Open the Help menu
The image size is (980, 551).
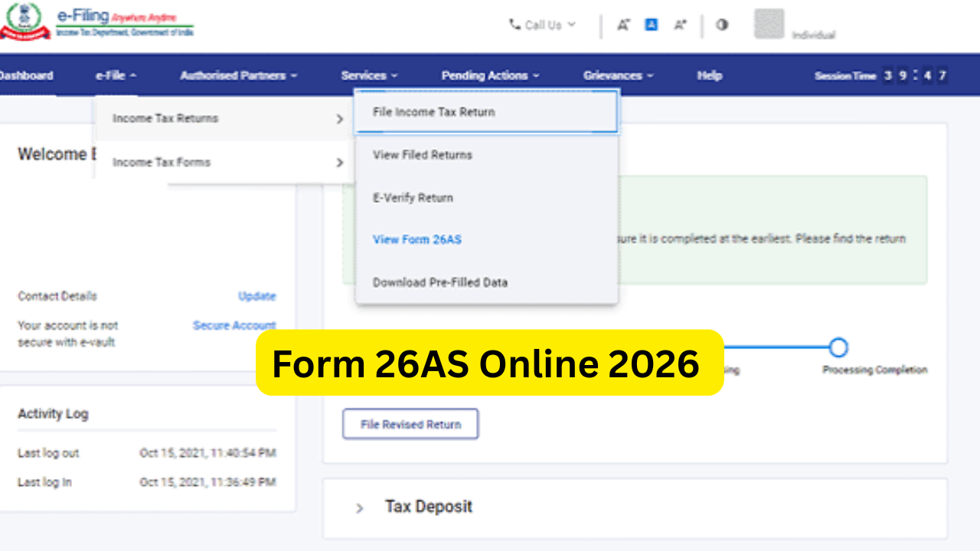pyautogui.click(x=709, y=75)
